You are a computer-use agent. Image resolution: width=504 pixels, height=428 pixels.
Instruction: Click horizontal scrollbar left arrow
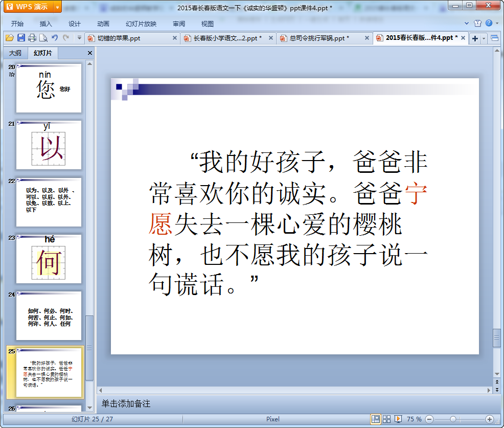101,390
